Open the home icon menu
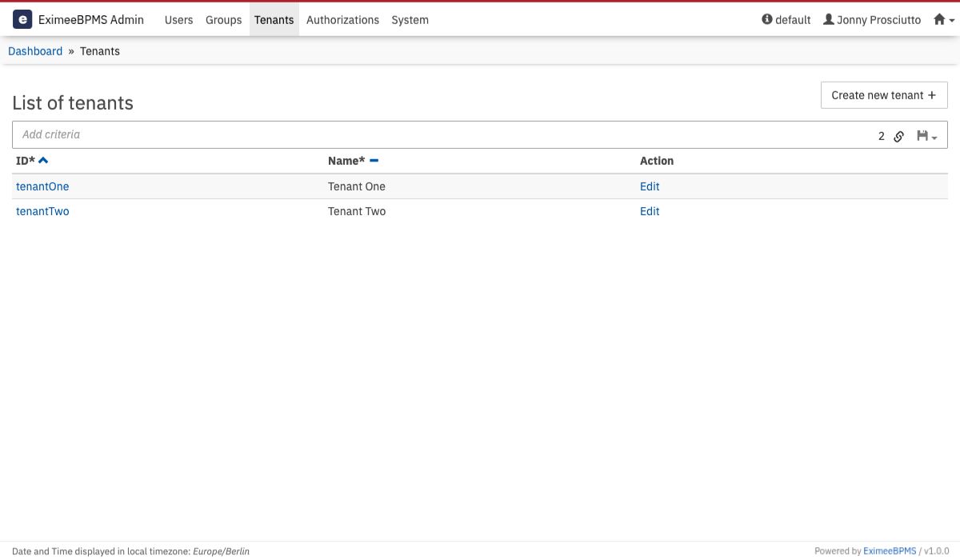The image size is (960, 560). (x=944, y=19)
